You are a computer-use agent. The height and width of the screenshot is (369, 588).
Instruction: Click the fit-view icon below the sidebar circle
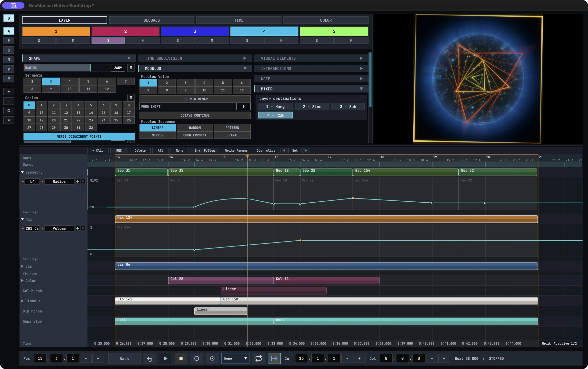[x=9, y=120]
